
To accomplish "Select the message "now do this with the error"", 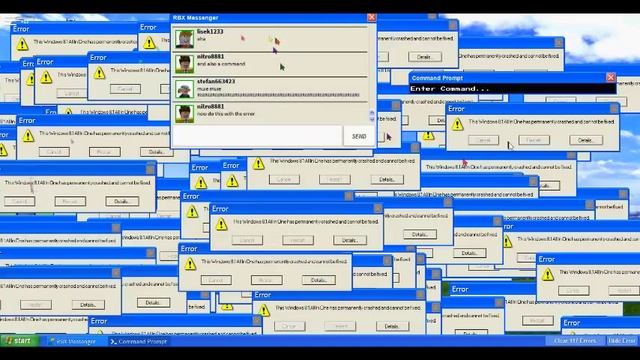I will [226, 114].
